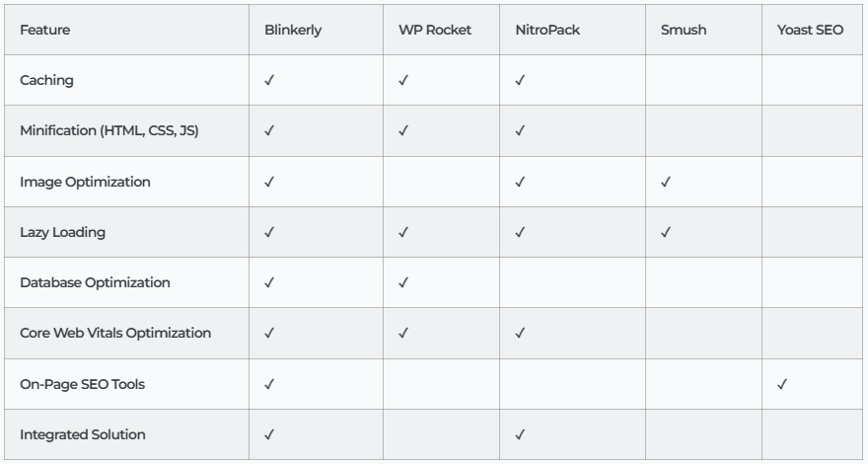Screen dimensions: 868x464
Task: Click NitroPack's checkmark in the Caching row
Action: tap(520, 81)
